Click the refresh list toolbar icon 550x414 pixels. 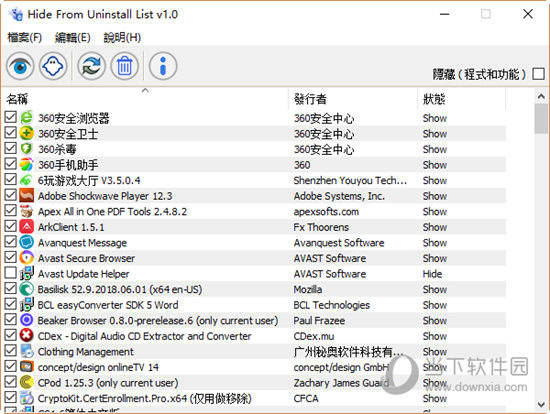click(x=91, y=66)
